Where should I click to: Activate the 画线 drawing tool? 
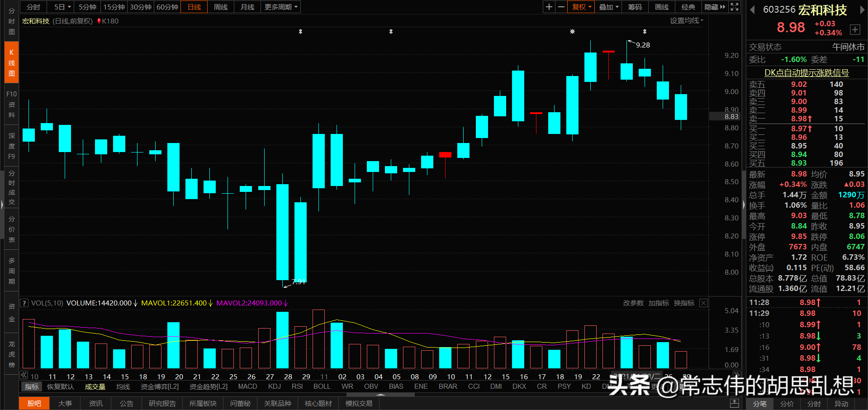(x=661, y=7)
